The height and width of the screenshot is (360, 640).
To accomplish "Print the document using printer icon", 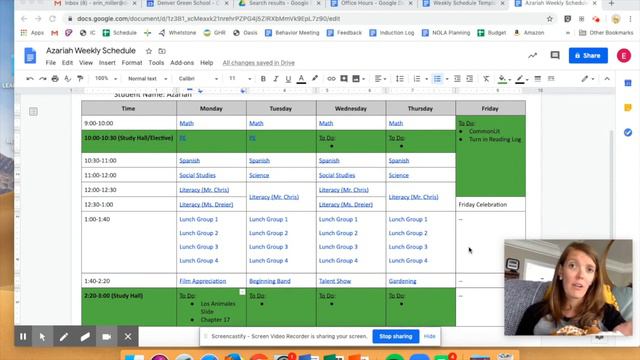I will (55, 79).
